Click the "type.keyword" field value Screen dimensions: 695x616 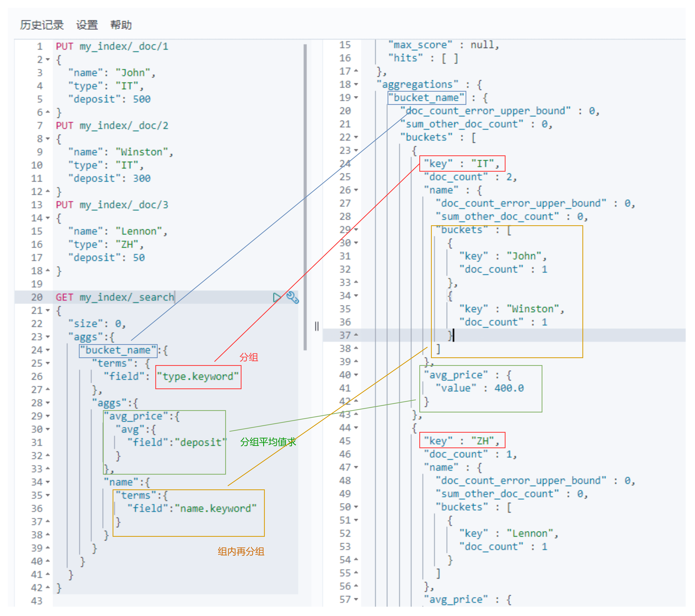(198, 377)
